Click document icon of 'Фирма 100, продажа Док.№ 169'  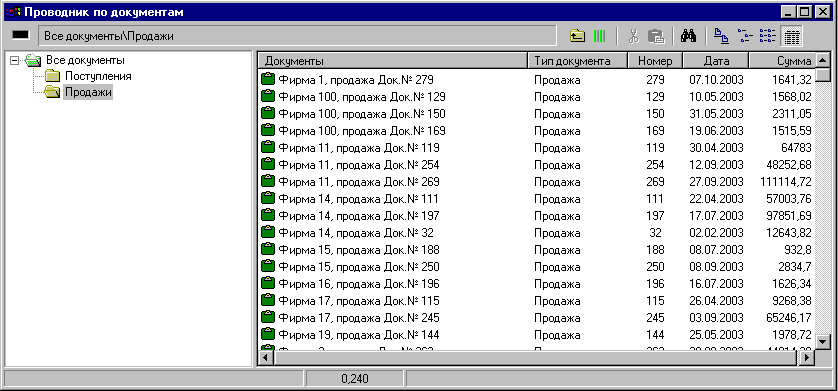268,130
